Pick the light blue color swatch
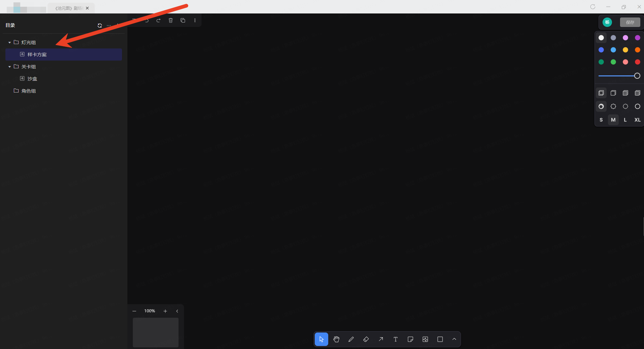This screenshot has width=644, height=349. [x=613, y=50]
